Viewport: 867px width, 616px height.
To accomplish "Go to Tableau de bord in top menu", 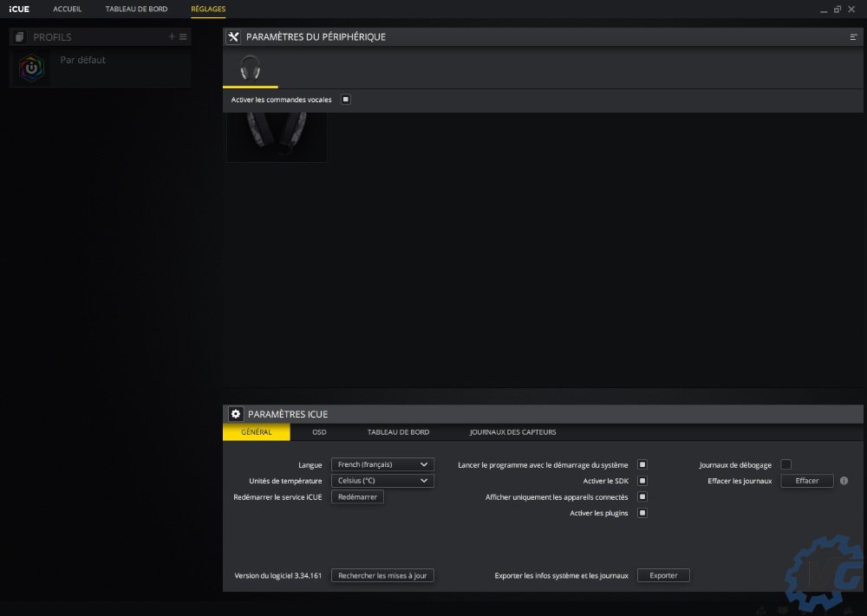I will 136,9.
